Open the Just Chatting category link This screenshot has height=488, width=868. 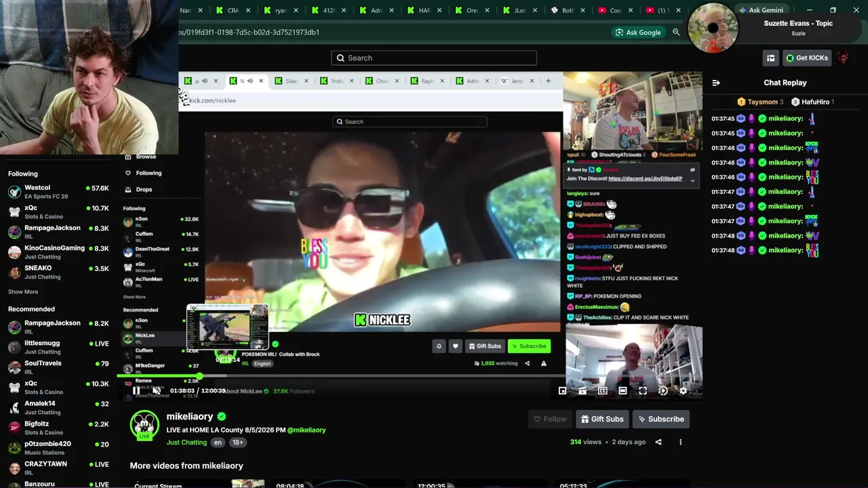pyautogui.click(x=186, y=443)
